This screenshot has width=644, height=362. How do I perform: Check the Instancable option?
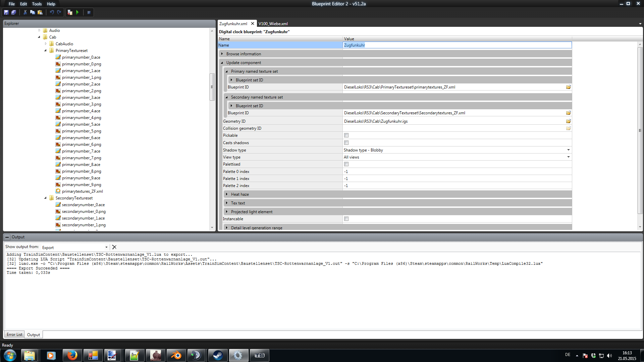coord(346,219)
